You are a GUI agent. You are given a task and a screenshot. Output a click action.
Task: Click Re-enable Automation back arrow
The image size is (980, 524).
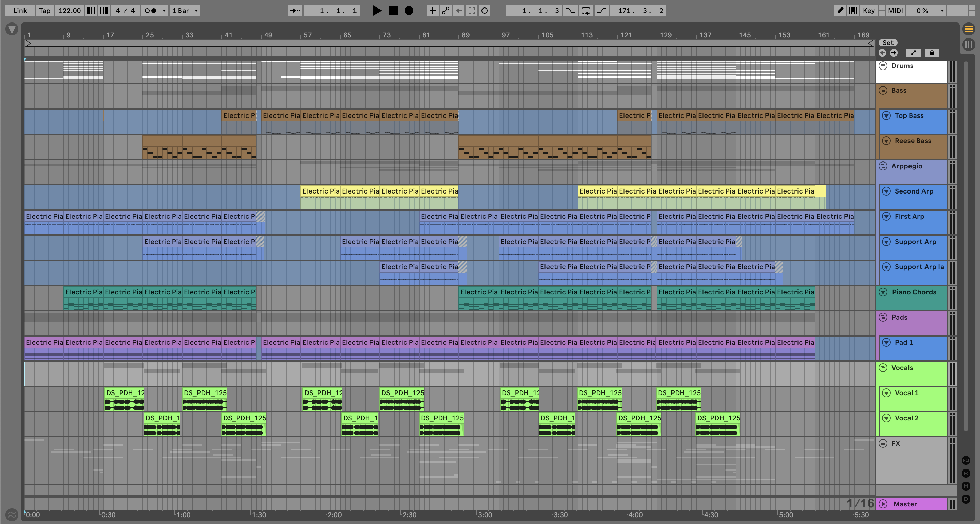pos(458,11)
